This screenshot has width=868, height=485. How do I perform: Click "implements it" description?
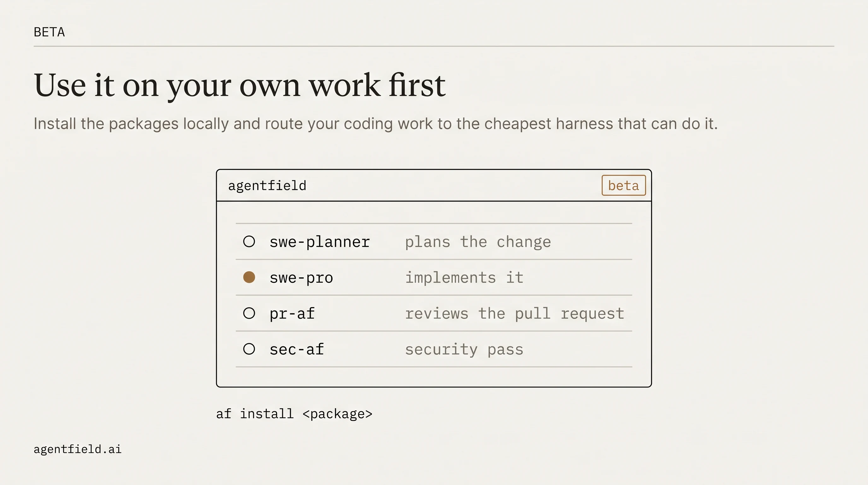pyautogui.click(x=464, y=278)
